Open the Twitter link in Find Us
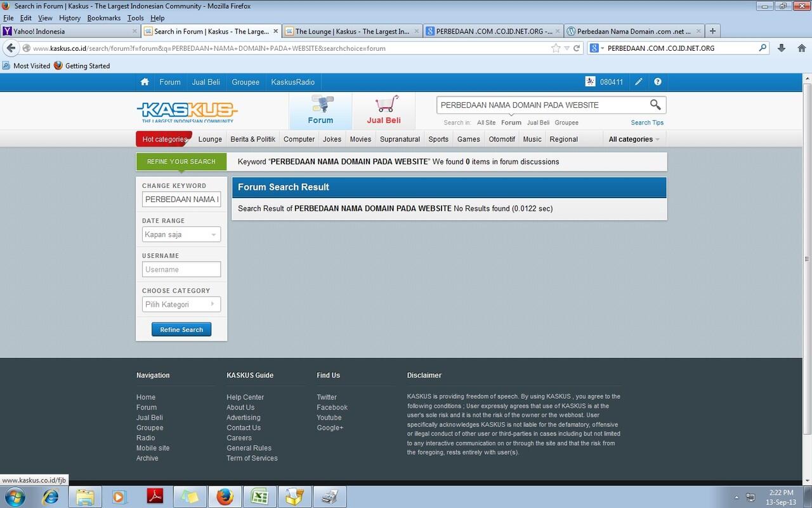 (327, 398)
